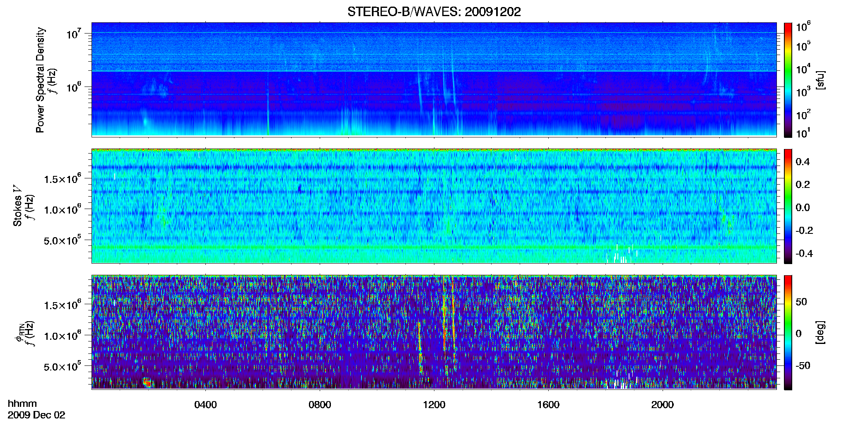This screenshot has width=868, height=447.
Task: Click the Stokes V axis label
Action: tap(17, 206)
